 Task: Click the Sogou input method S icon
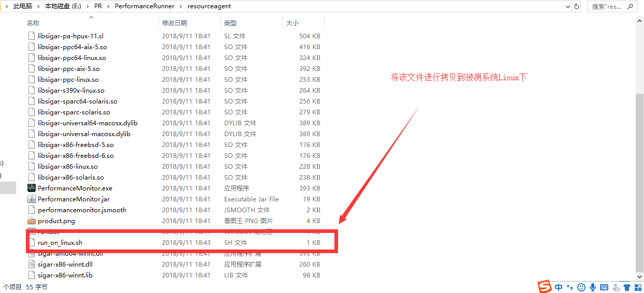544,286
